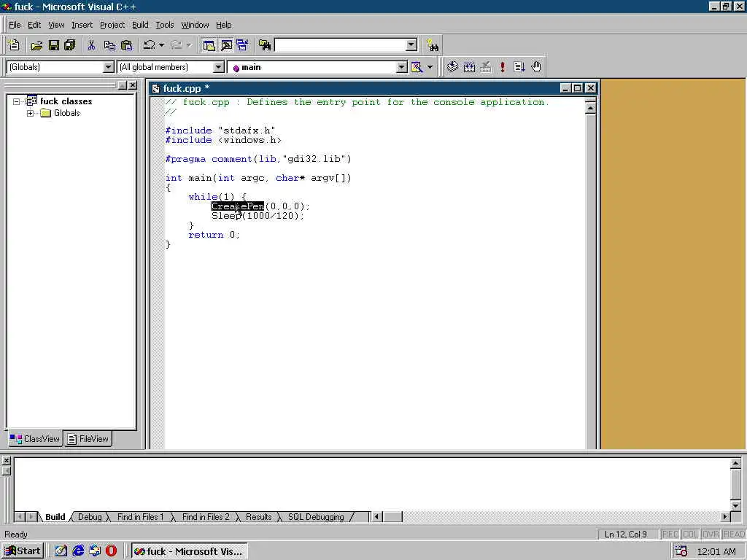Select the Find in Files 1 tab
This screenshot has height=560, width=747.
coord(141,517)
